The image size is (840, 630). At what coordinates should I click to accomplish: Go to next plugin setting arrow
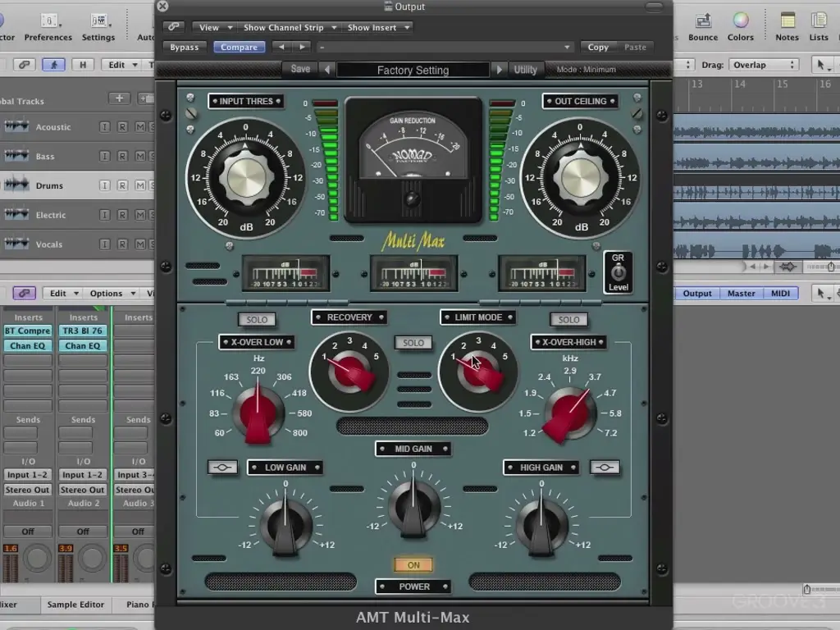pyautogui.click(x=302, y=47)
